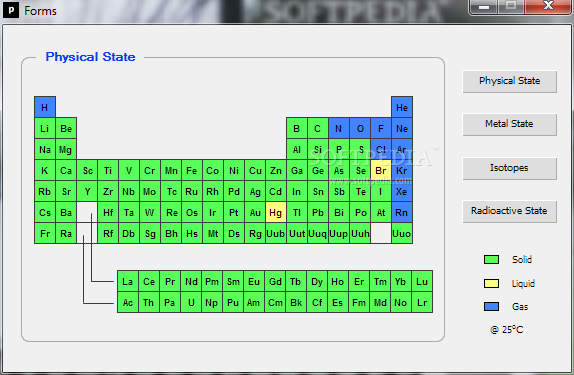Select the Uub element cell
The height and width of the screenshot is (375, 574).
tap(276, 233)
